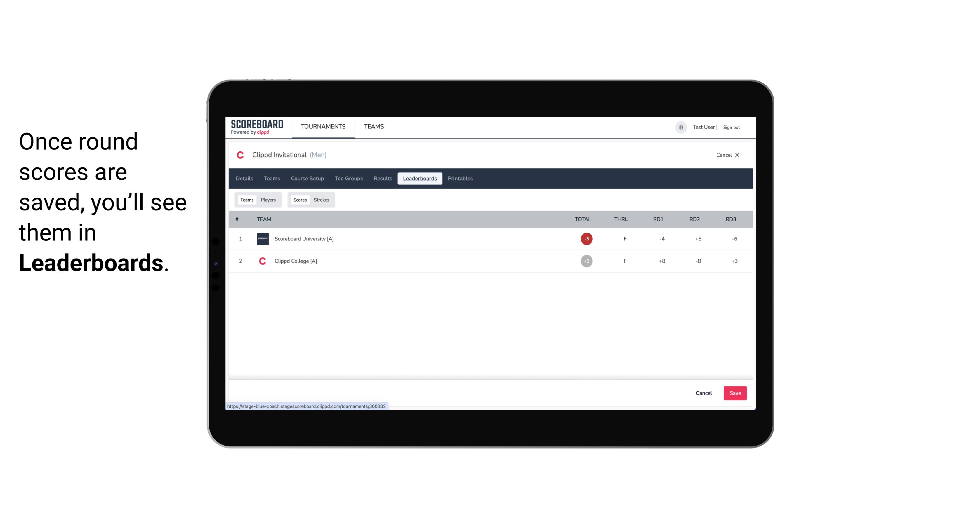980x527 pixels.
Task: Click the Save button
Action: pos(734,393)
